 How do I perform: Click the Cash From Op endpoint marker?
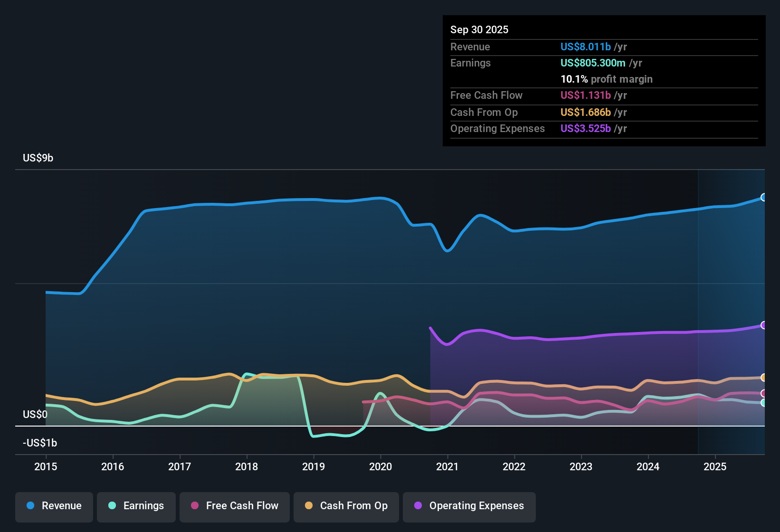tap(764, 378)
